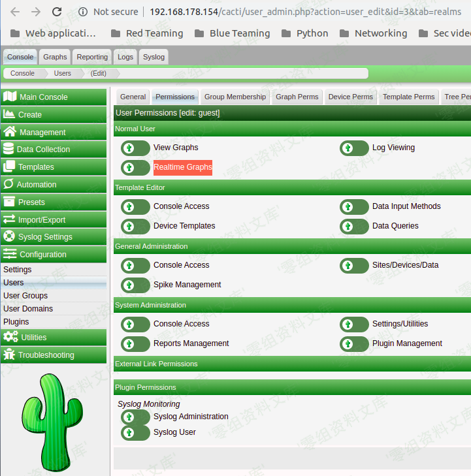Click the Main Console map icon
The height and width of the screenshot is (476, 471).
coord(10,97)
